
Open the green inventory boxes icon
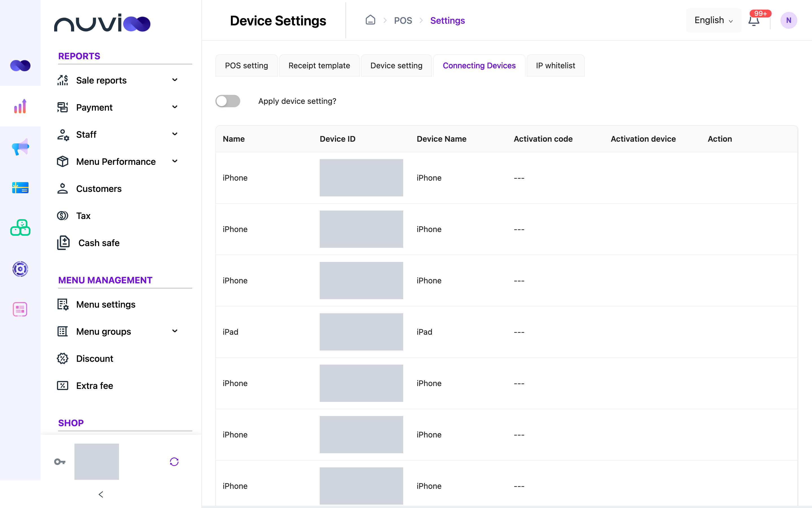pyautogui.click(x=20, y=228)
